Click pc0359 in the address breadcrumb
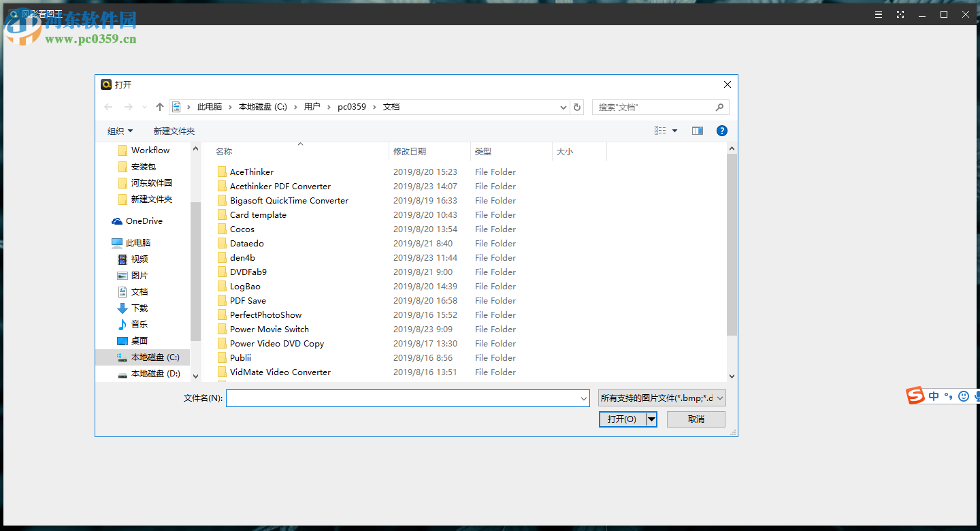Image resolution: width=980 pixels, height=531 pixels. (x=352, y=107)
